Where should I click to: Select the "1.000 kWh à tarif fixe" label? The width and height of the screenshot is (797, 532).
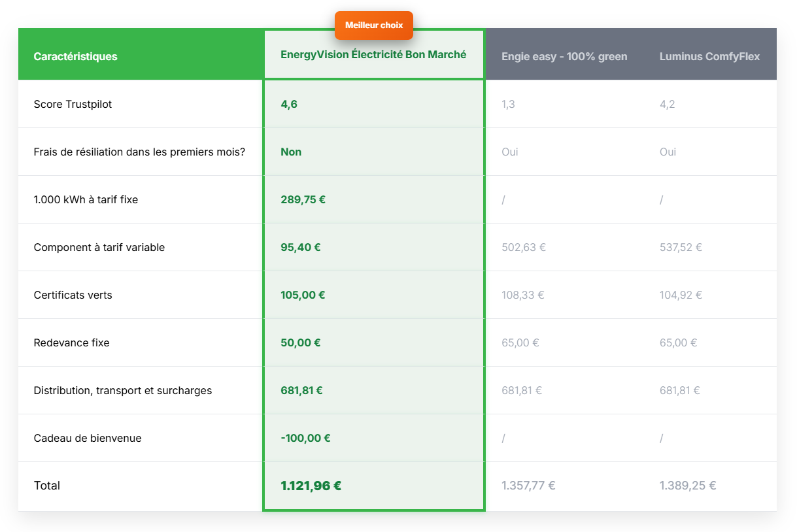point(86,199)
